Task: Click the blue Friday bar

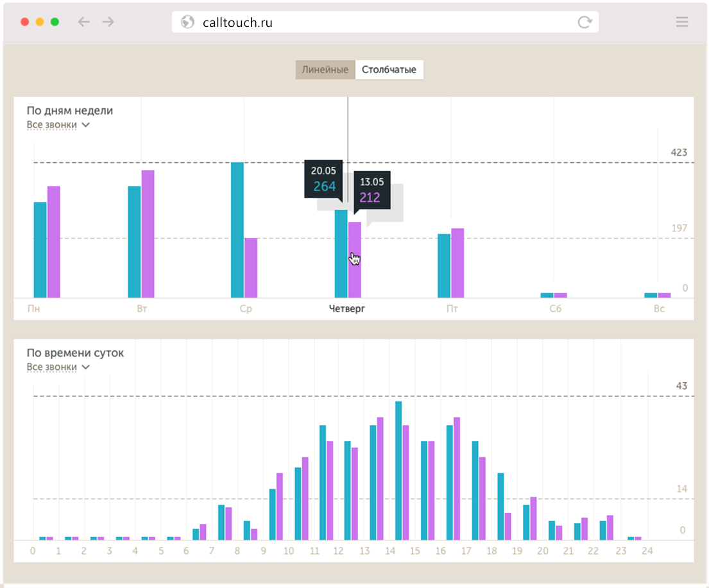Action: click(x=444, y=266)
